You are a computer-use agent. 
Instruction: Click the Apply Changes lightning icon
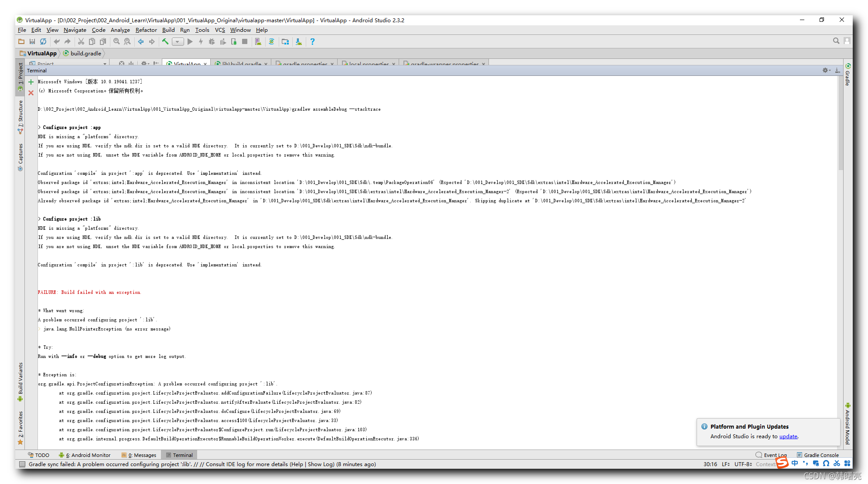(x=201, y=41)
